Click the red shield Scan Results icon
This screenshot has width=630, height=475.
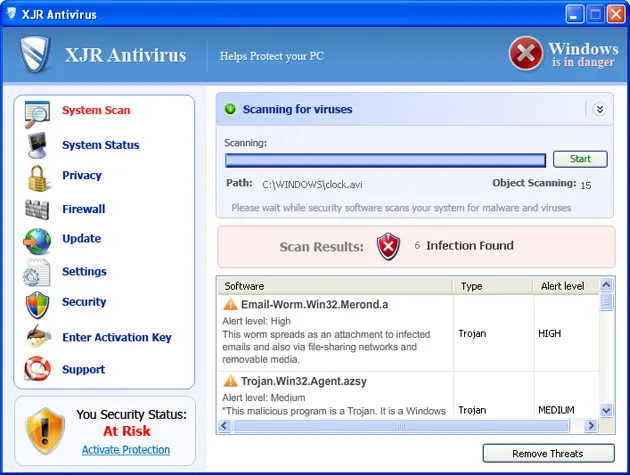[x=388, y=246]
